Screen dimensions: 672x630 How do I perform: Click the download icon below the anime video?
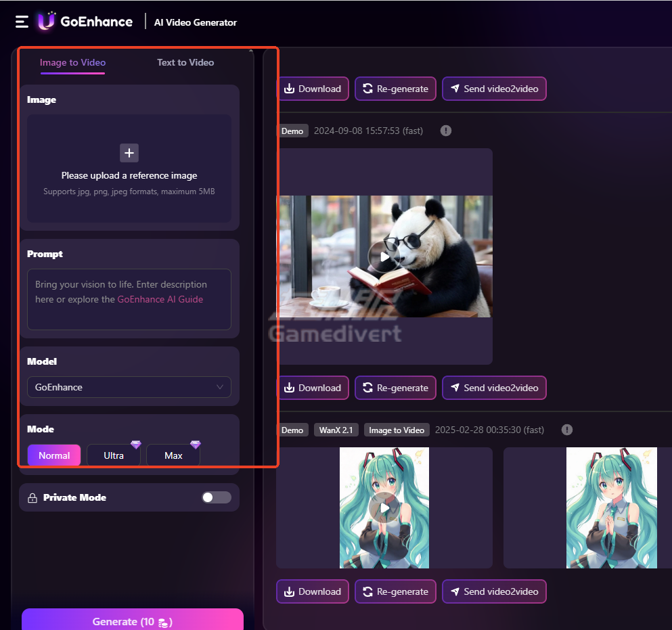coord(289,591)
